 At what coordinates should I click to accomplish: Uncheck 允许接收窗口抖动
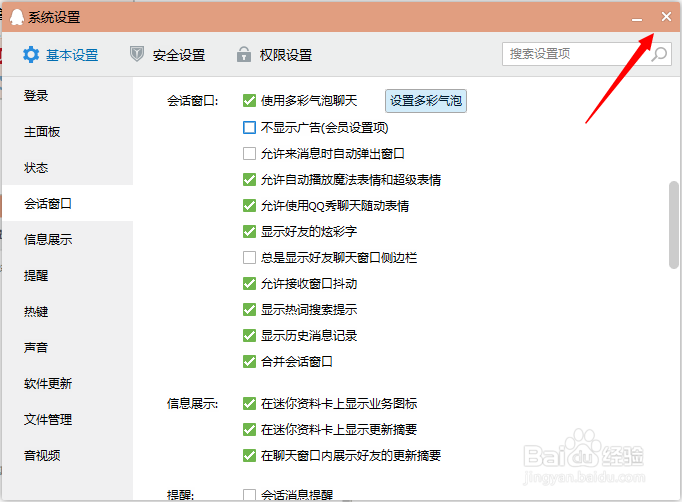[249, 284]
